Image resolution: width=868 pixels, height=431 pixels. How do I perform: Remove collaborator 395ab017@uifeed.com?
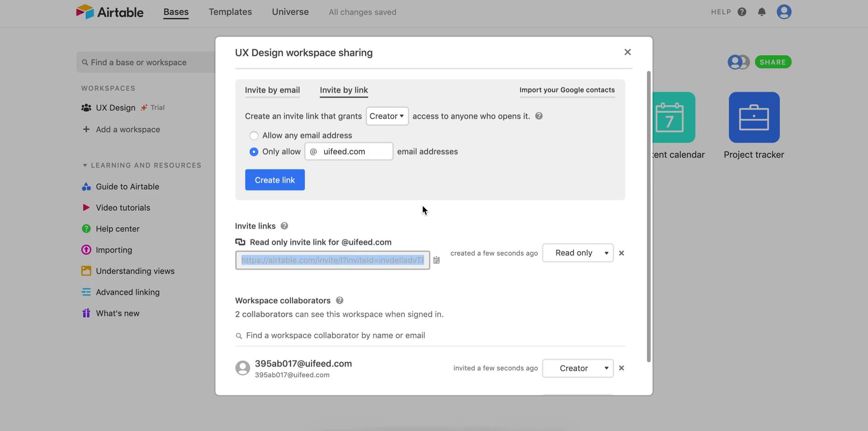pos(622,368)
